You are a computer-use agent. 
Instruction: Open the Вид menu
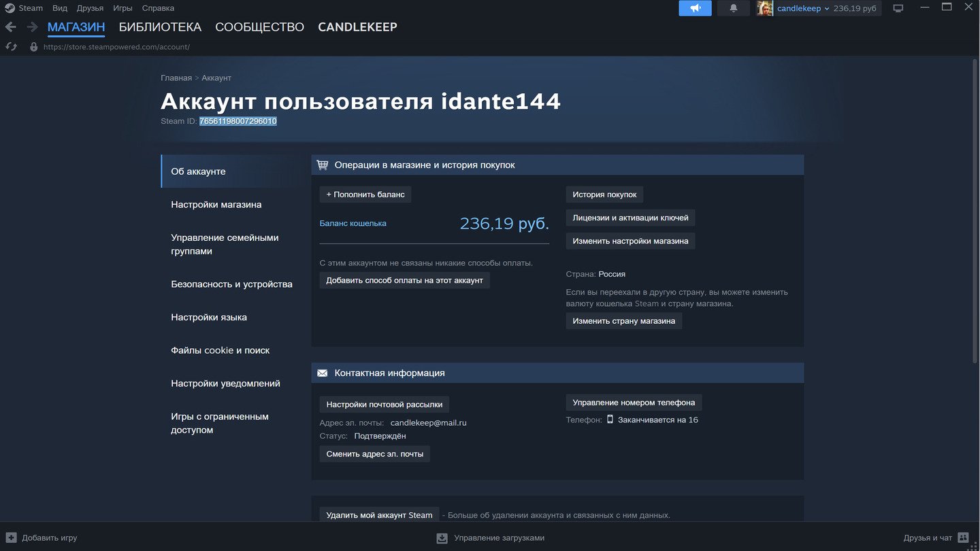(60, 8)
